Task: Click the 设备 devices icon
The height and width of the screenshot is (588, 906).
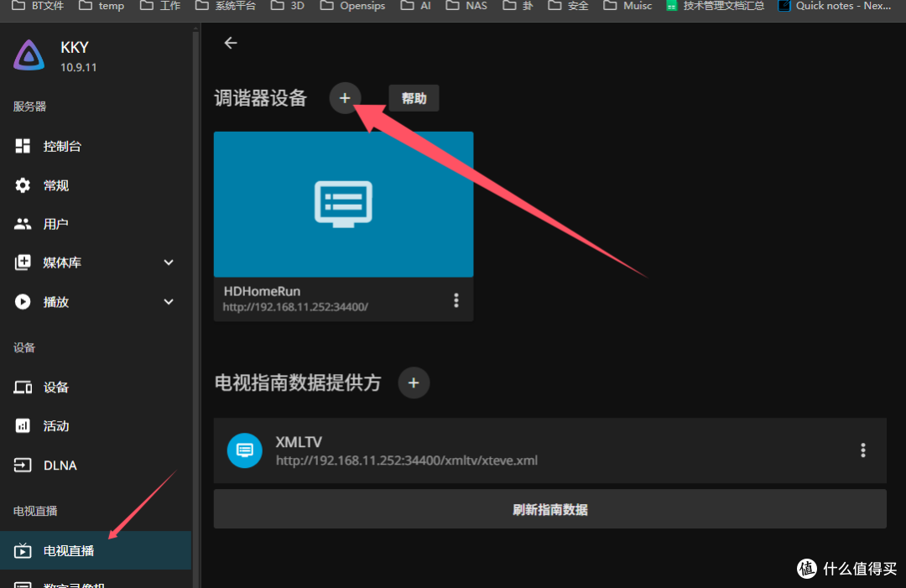Action: tap(23, 387)
